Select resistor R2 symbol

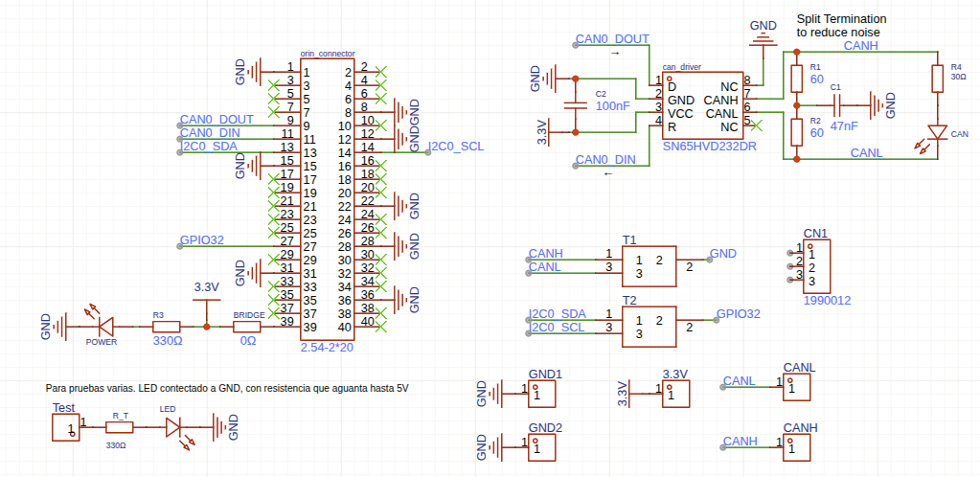pyautogui.click(x=796, y=132)
